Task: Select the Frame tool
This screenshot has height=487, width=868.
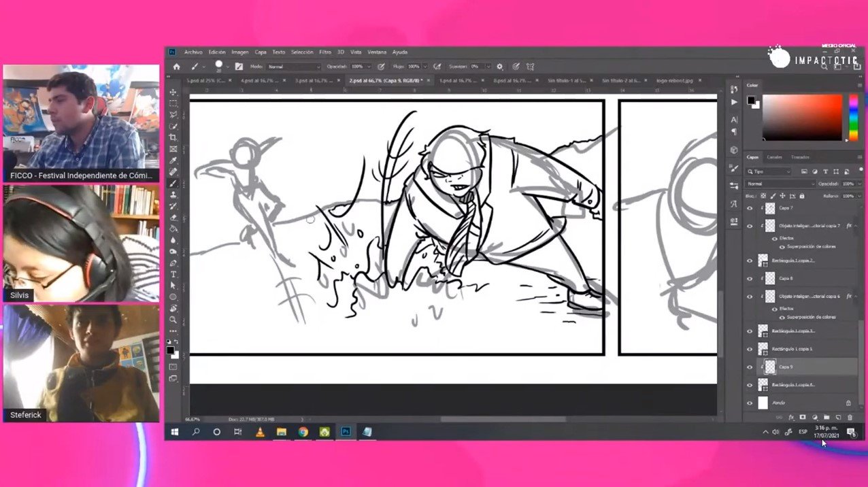Action: tap(173, 149)
